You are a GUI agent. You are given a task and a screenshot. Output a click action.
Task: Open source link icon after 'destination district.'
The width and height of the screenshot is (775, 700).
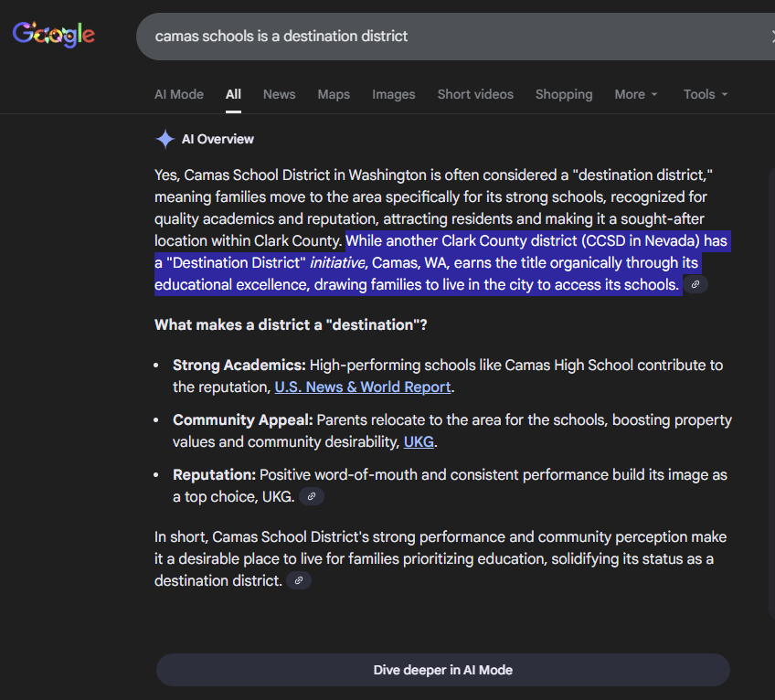click(x=299, y=580)
